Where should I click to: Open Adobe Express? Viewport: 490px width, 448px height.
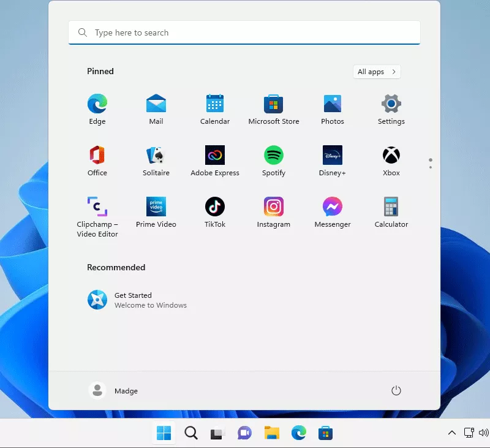pyautogui.click(x=214, y=155)
